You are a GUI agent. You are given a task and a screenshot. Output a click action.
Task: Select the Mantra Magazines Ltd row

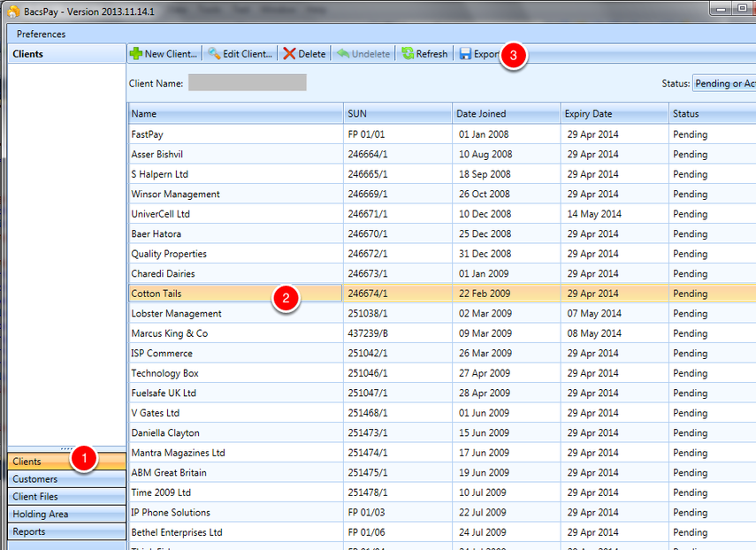442,453
